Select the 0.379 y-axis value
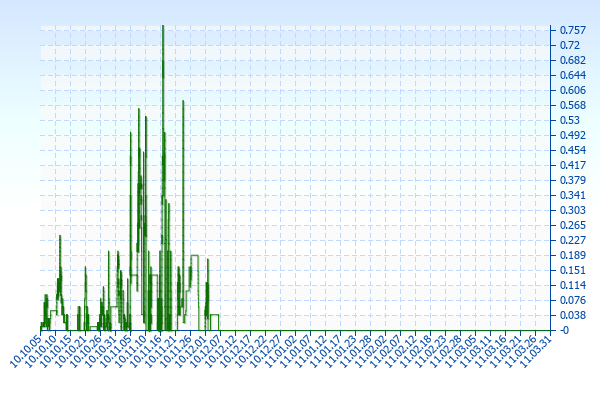The image size is (600, 400). pyautogui.click(x=572, y=180)
